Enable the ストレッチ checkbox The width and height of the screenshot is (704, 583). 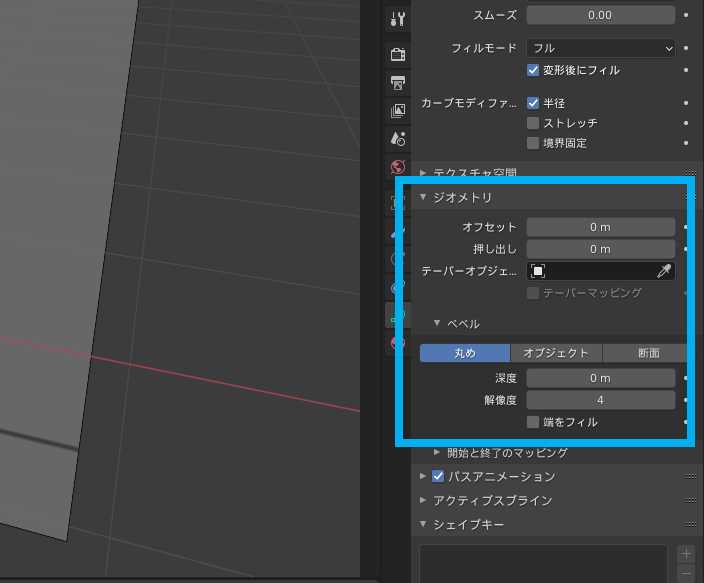533,123
